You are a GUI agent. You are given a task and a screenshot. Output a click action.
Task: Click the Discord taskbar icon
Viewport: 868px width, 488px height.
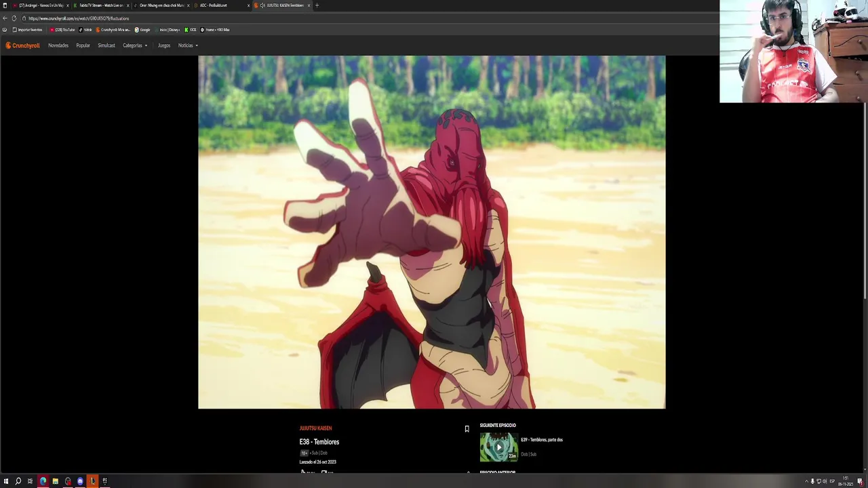click(x=80, y=481)
